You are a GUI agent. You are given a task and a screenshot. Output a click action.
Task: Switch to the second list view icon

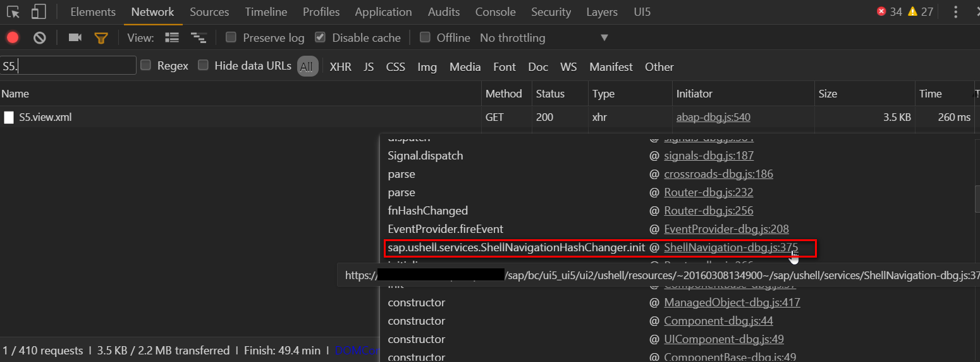(199, 38)
